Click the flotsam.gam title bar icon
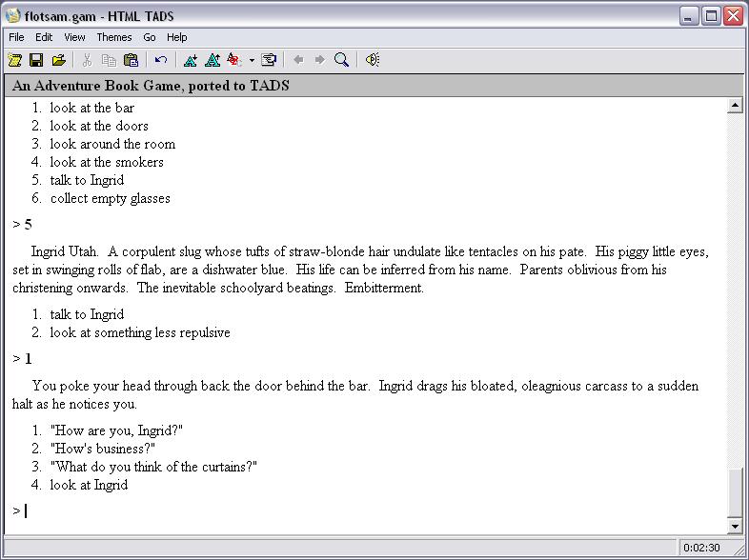 (13, 16)
